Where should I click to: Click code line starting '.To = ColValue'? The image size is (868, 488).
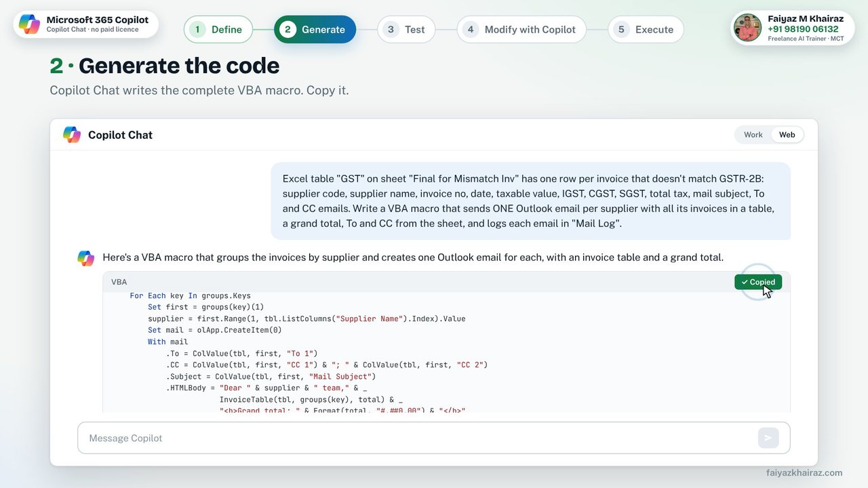(x=241, y=353)
